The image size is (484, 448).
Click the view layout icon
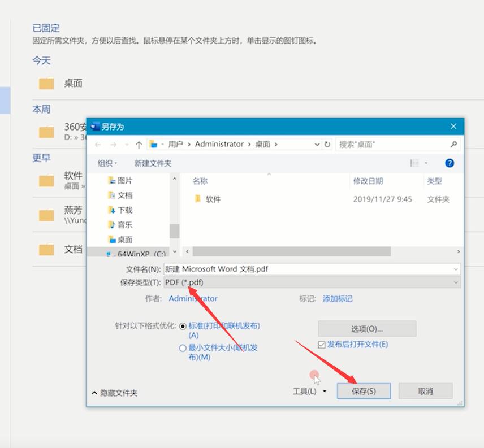pos(414,163)
